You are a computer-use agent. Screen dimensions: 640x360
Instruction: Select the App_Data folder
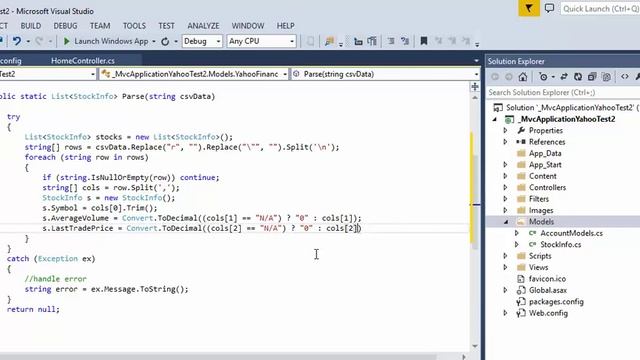tap(545, 153)
